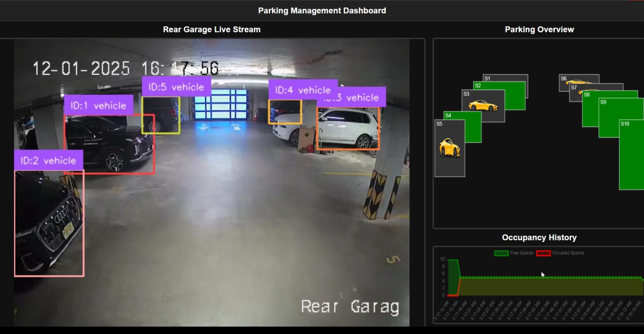
Task: Toggle Free Spaces legend swatch in chart
Action: pos(501,253)
